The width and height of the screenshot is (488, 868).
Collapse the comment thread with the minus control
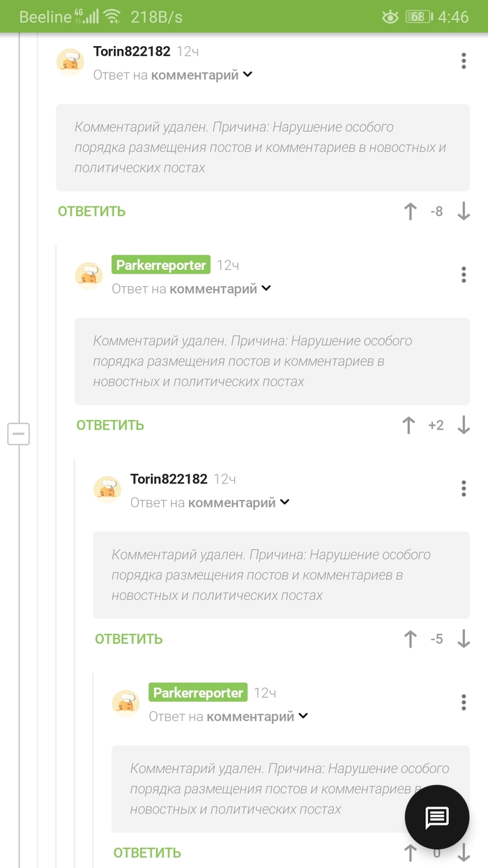(18, 434)
